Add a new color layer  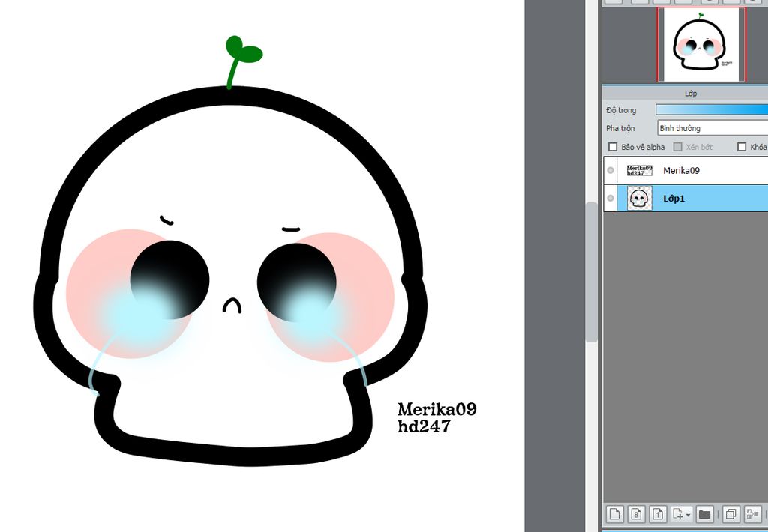pos(614,514)
